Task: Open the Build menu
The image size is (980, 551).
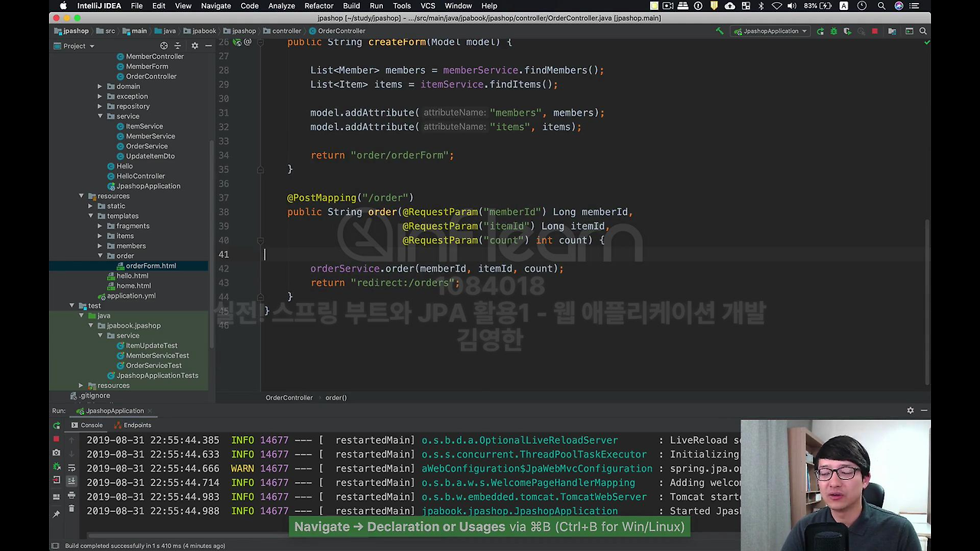Action: pos(351,6)
